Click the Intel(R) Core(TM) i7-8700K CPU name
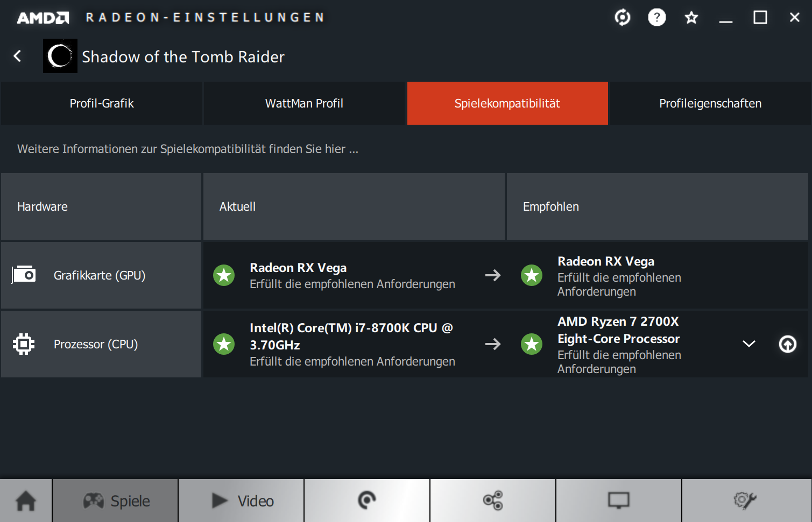The image size is (812, 522). tap(351, 337)
